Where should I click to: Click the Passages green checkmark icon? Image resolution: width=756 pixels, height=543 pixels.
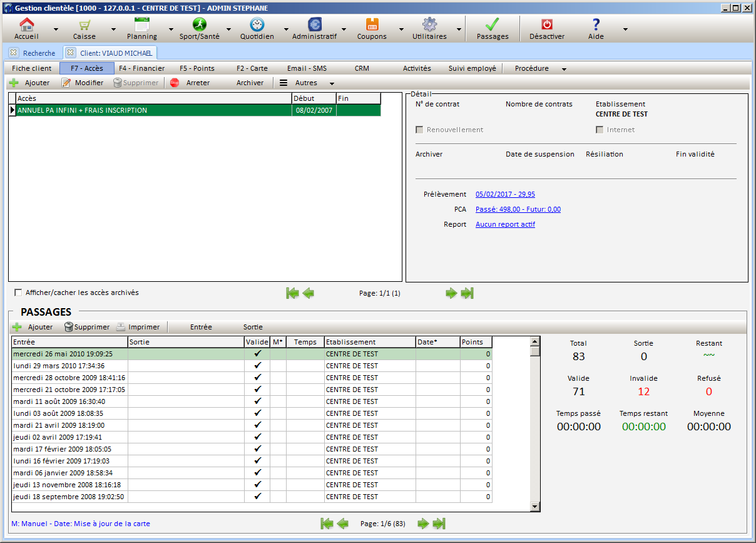point(493,24)
